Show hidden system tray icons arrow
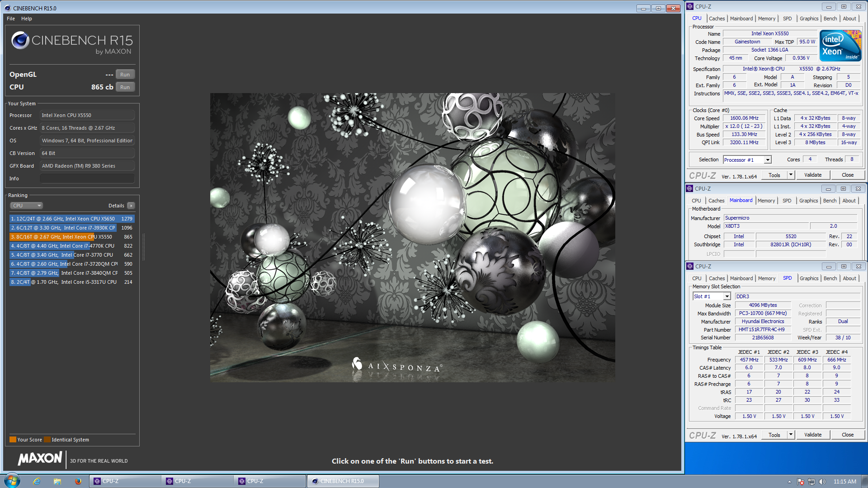The image size is (868, 488). [x=789, y=482]
